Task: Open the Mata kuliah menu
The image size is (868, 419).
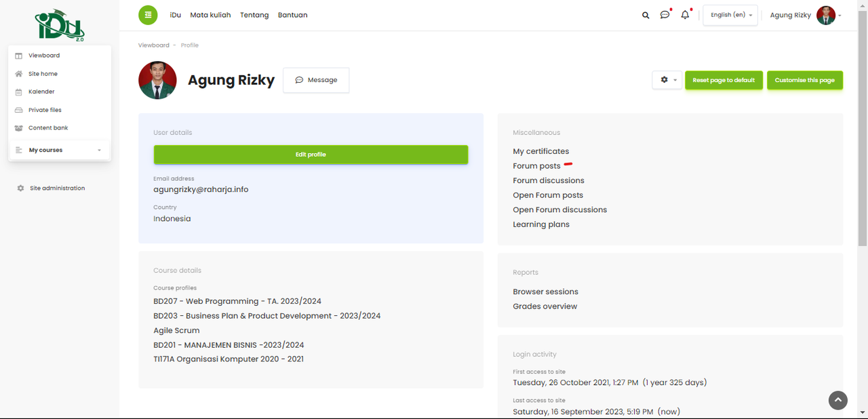Action: (x=210, y=15)
